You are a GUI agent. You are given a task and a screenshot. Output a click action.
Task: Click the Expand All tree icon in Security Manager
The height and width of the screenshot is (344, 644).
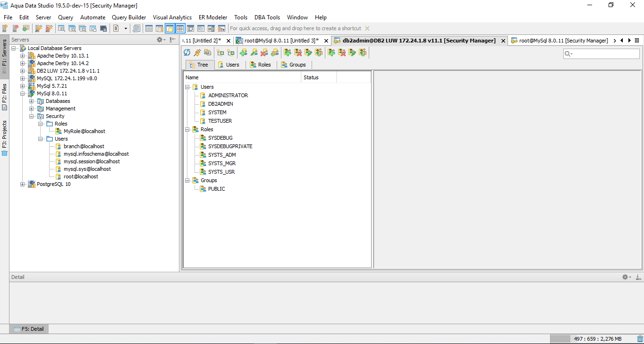point(220,52)
